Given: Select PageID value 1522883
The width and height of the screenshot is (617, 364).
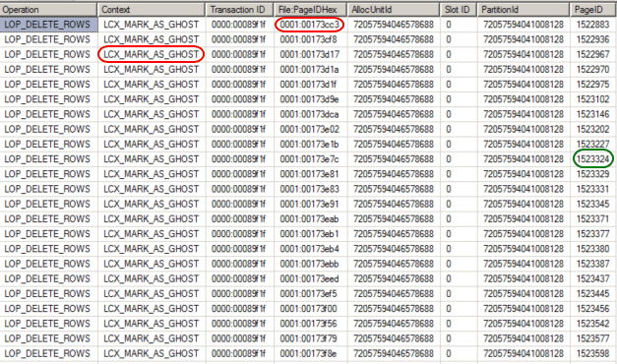Looking at the screenshot, I should [x=593, y=25].
